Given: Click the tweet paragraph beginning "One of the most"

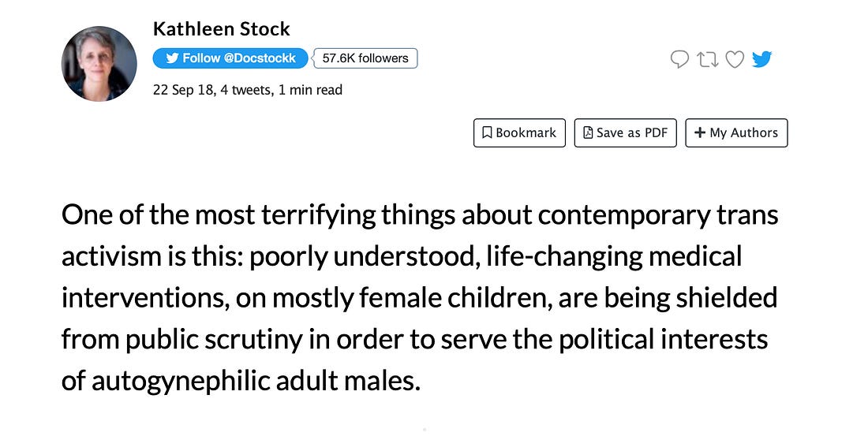Looking at the screenshot, I should pos(419,298).
